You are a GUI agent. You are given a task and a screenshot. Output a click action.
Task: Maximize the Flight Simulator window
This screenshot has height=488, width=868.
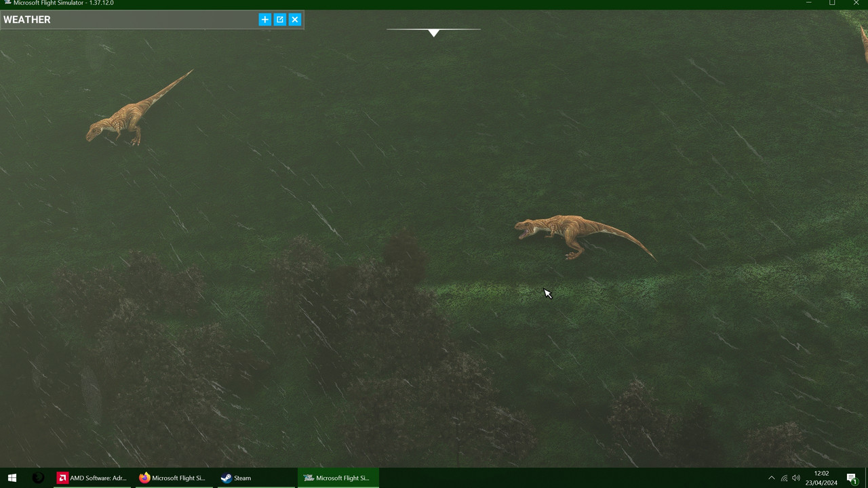(832, 3)
